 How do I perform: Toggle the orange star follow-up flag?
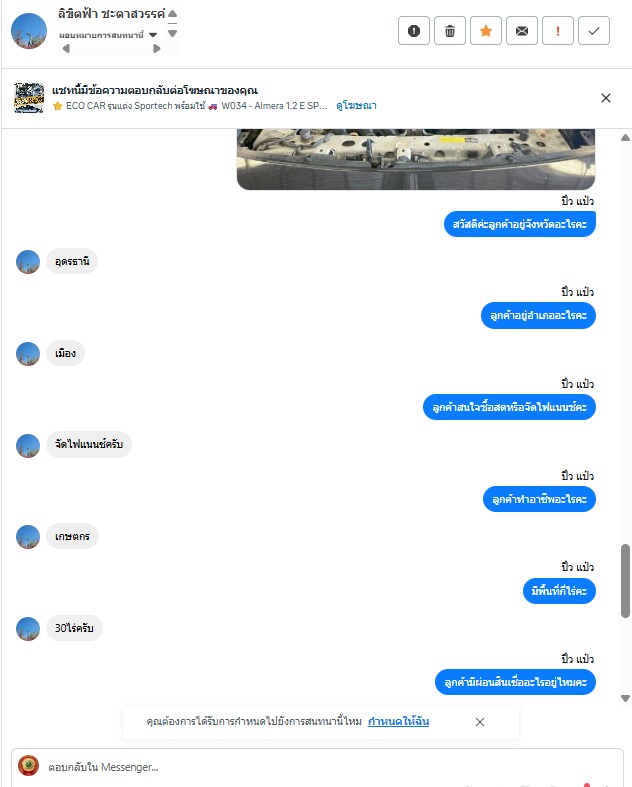pyautogui.click(x=485, y=31)
